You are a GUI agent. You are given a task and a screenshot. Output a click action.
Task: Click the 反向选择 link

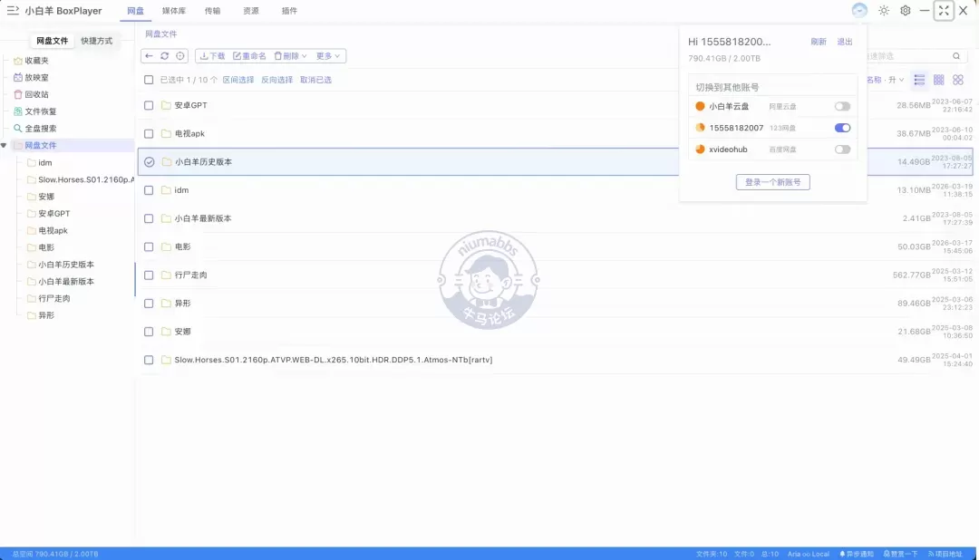coord(276,80)
